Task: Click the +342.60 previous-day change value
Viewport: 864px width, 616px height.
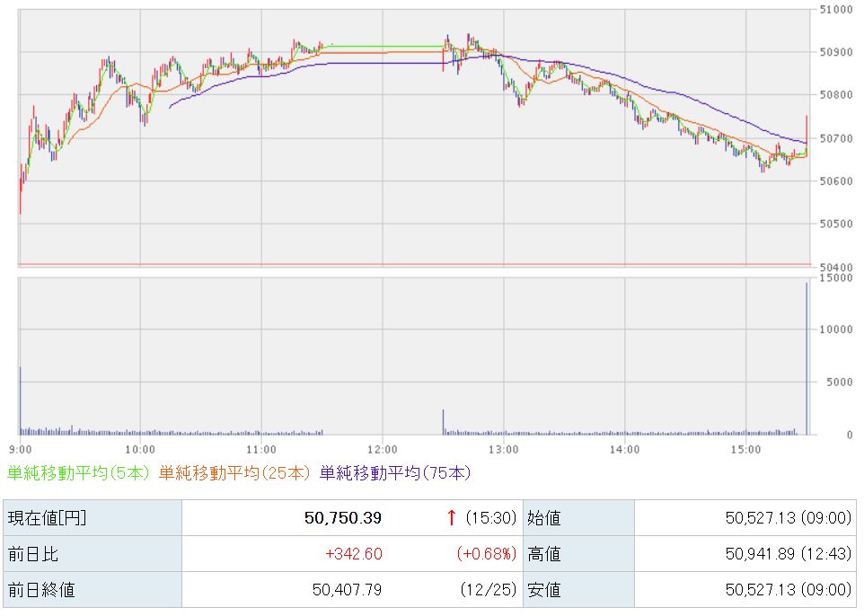Action: click(354, 554)
